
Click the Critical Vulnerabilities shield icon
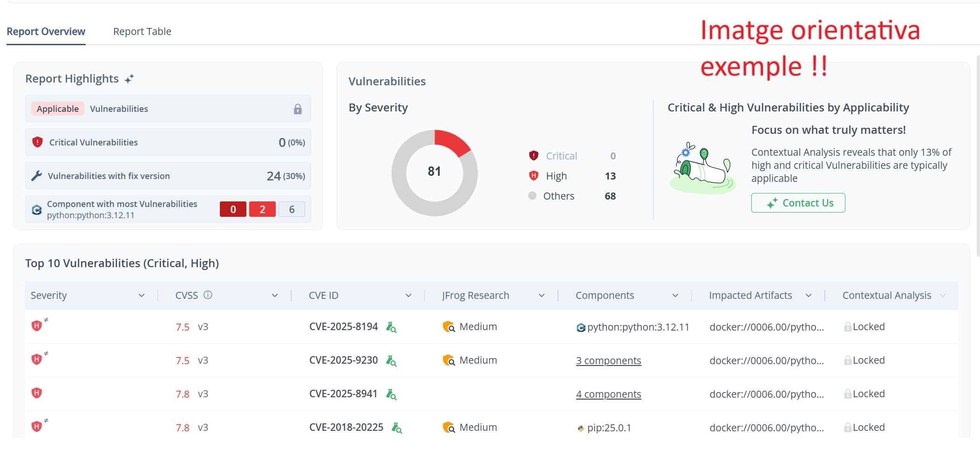click(x=37, y=142)
